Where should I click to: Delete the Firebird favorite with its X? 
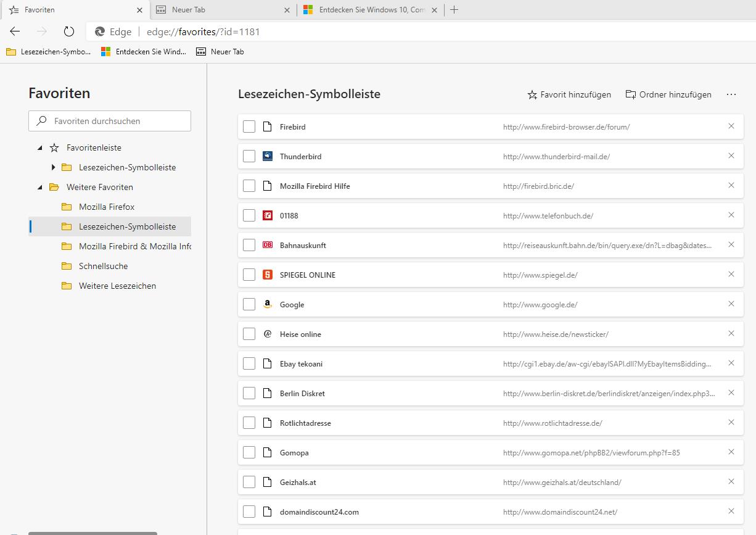[731, 126]
